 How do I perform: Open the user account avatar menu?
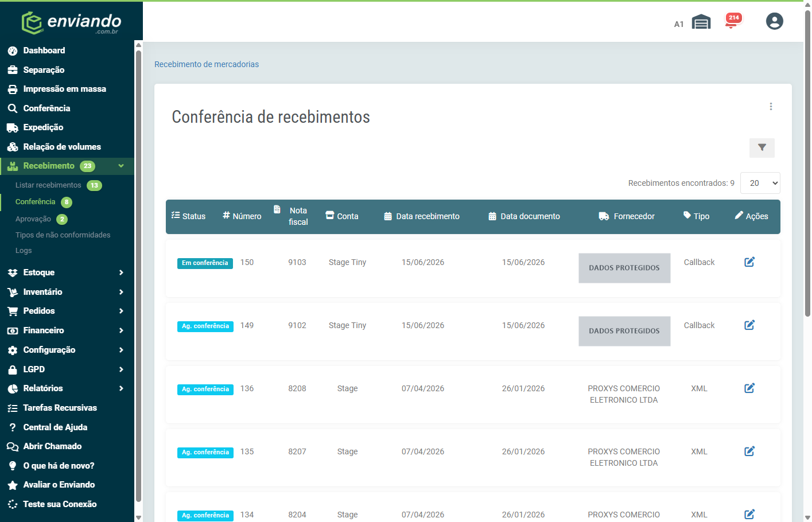click(774, 21)
